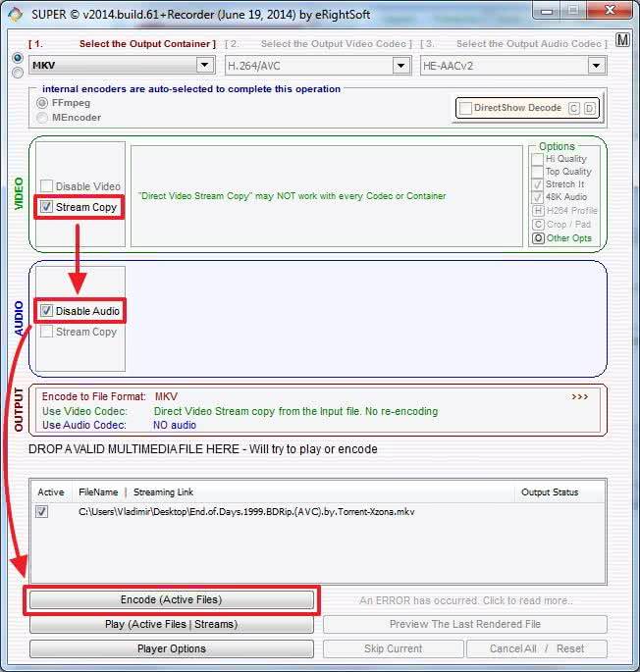Open Other Opts via the O icon

pyautogui.click(x=538, y=238)
